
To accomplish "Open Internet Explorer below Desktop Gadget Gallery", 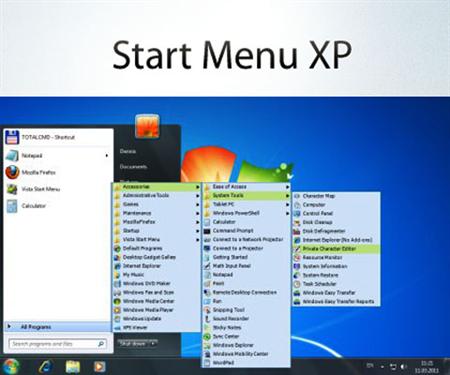I will pyautogui.click(x=157, y=266).
